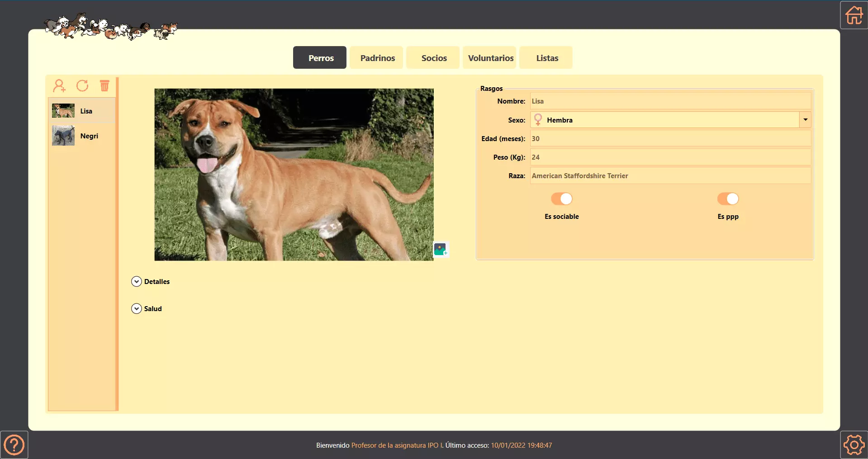Click the large dog photo
868x459 pixels.
tap(294, 175)
